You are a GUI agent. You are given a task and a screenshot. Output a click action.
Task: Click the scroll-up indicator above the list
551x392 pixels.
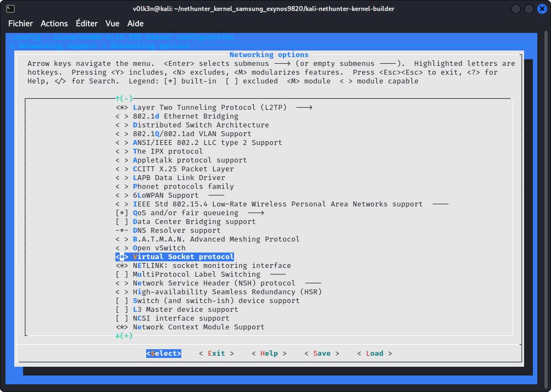click(x=124, y=99)
